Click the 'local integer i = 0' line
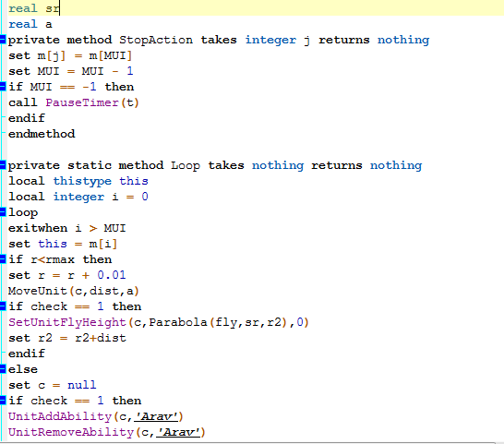This screenshot has width=504, height=444. pyautogui.click(x=78, y=197)
